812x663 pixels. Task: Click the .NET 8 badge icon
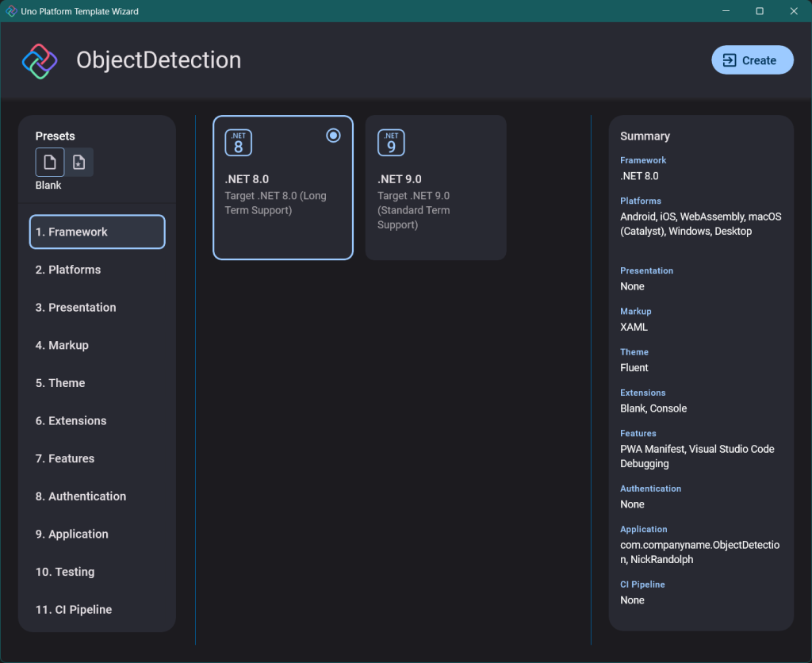[x=238, y=143]
